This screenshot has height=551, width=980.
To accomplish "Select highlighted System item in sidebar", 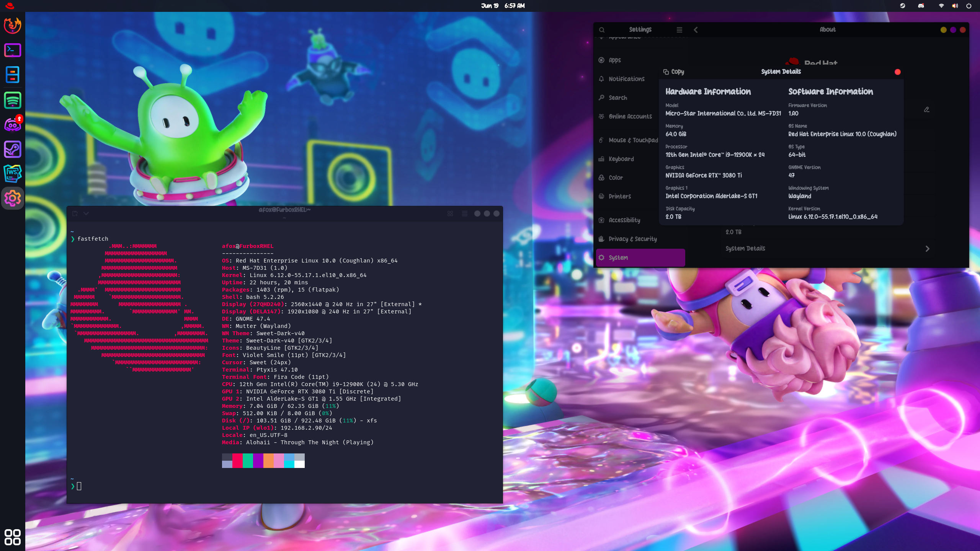I will (x=640, y=258).
